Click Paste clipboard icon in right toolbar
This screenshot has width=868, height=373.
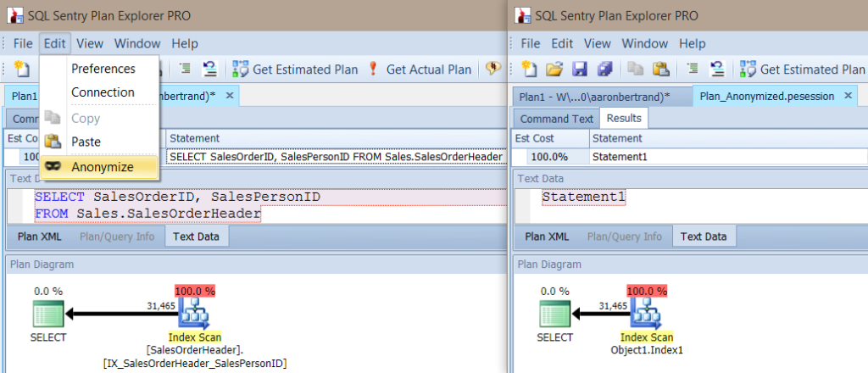coord(660,69)
